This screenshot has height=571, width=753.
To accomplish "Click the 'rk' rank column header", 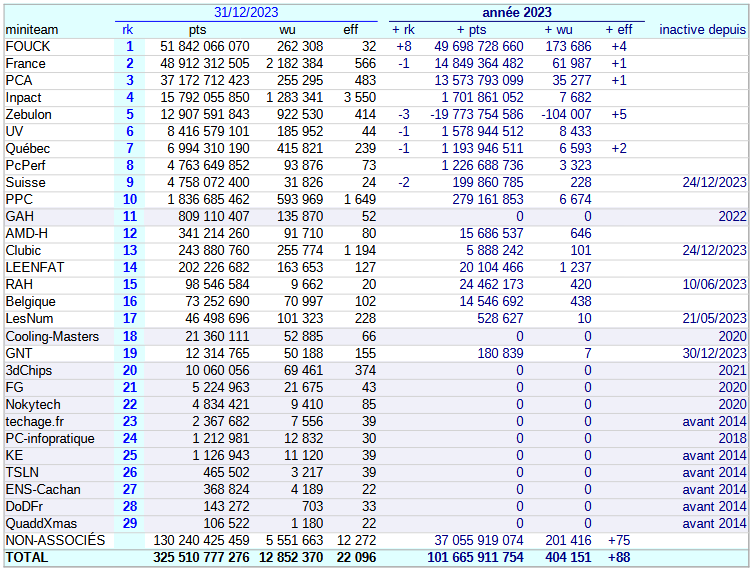I will (129, 29).
